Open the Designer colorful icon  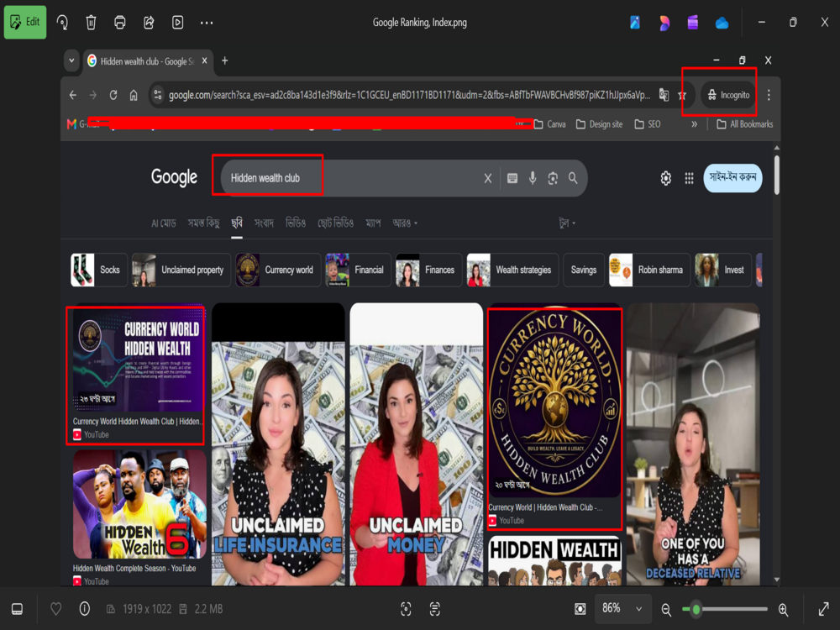(x=664, y=23)
